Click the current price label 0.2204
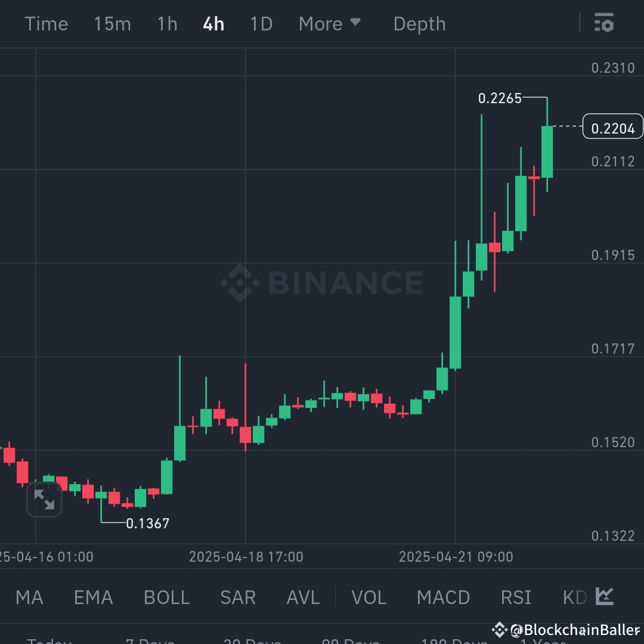644x644 pixels. pos(612,126)
